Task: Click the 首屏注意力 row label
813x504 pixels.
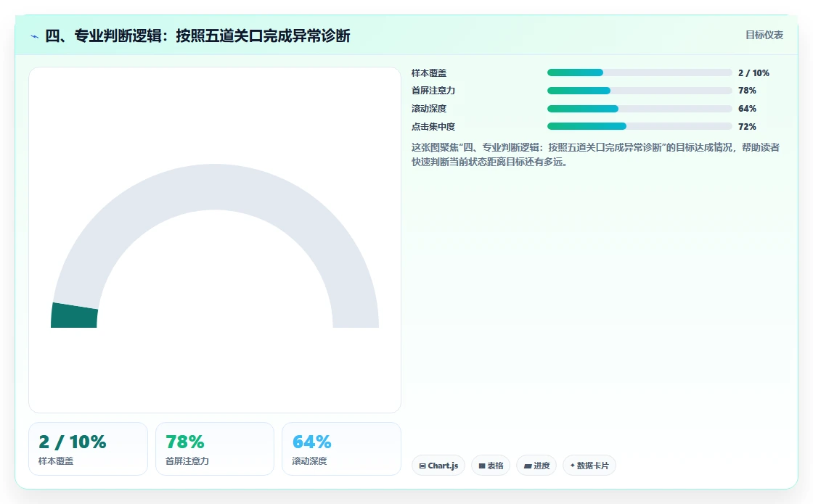Action: [433, 91]
